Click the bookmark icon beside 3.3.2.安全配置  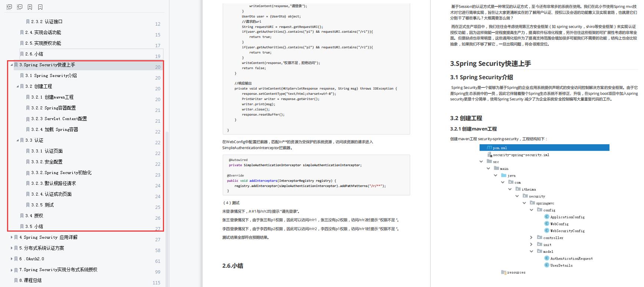coord(28,162)
